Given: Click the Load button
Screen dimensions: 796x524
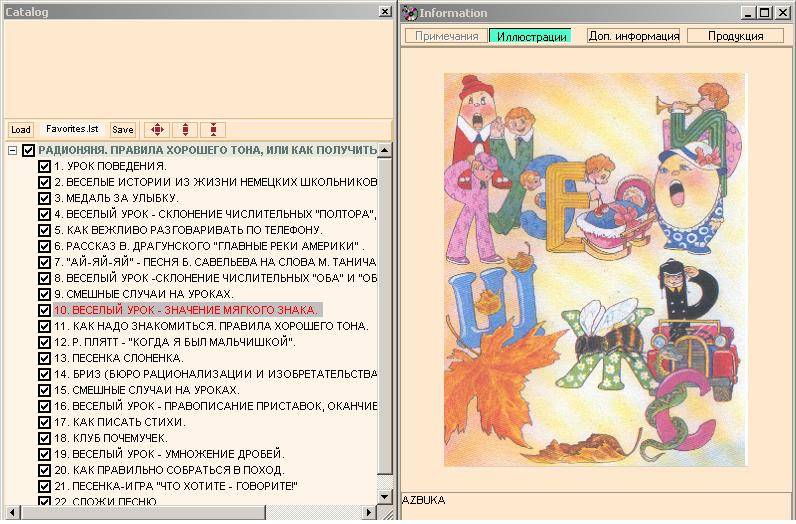Looking at the screenshot, I should pos(21,129).
